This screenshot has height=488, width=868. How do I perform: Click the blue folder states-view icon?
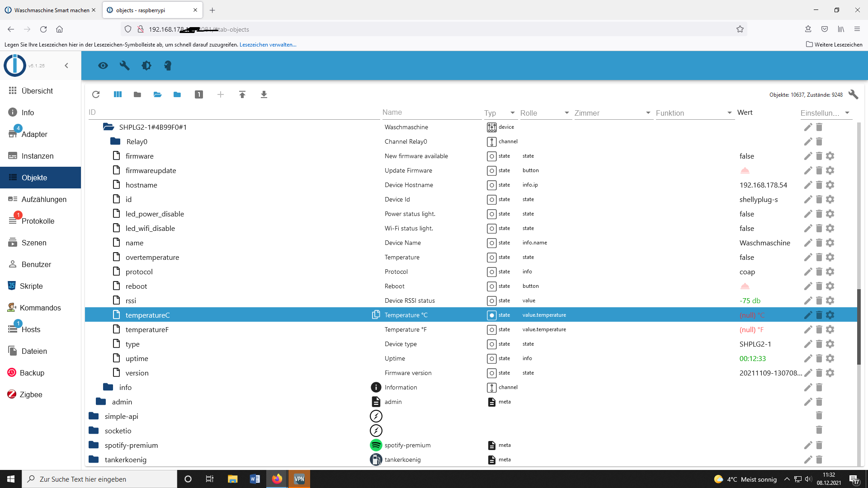click(x=177, y=94)
